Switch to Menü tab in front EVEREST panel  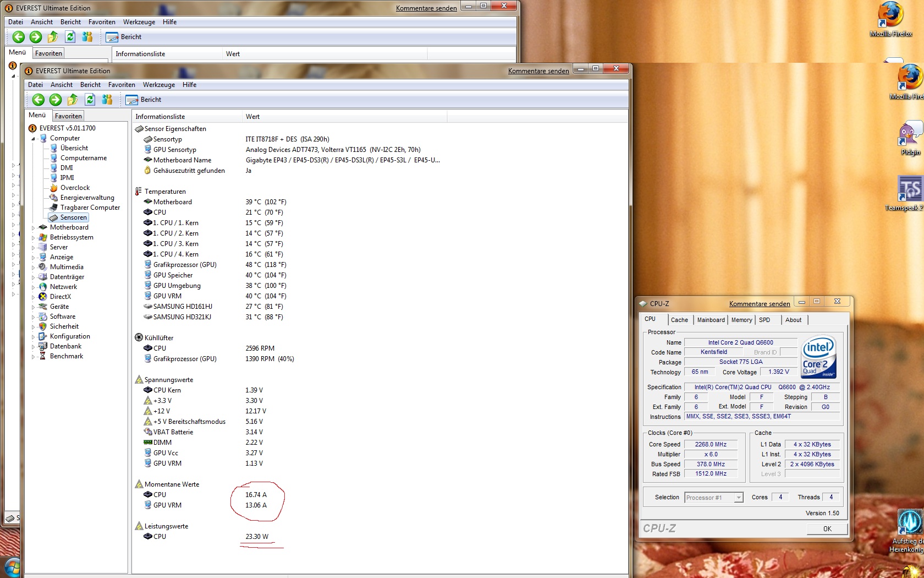(37, 115)
